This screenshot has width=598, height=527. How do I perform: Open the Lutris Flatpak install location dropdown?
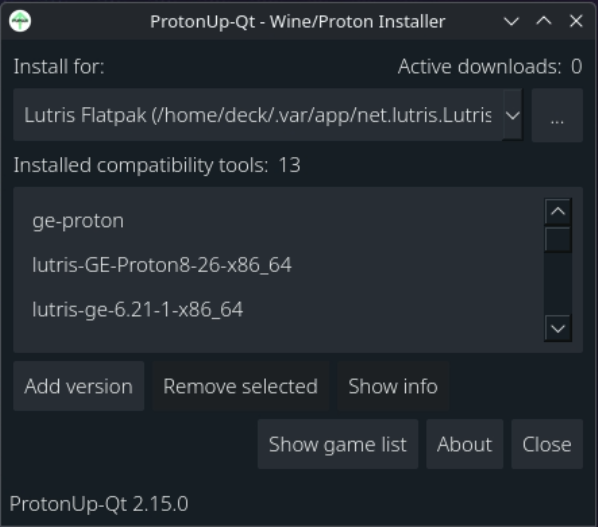point(268,115)
